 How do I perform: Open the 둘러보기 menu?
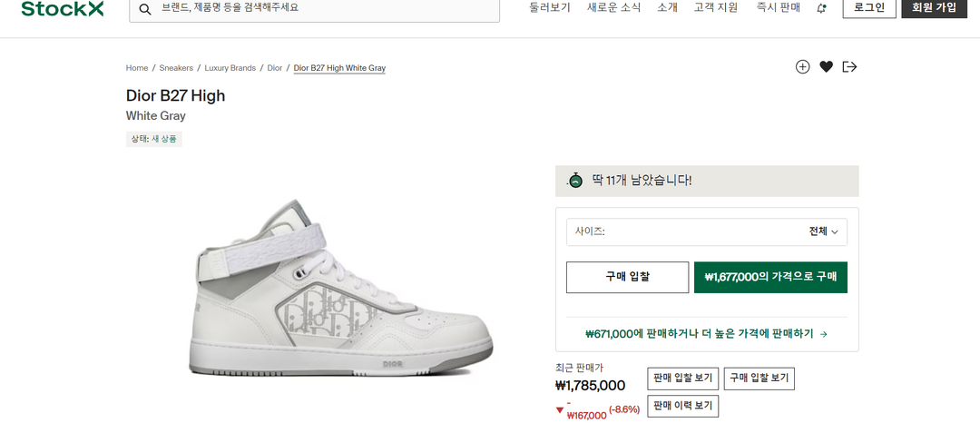click(x=550, y=7)
